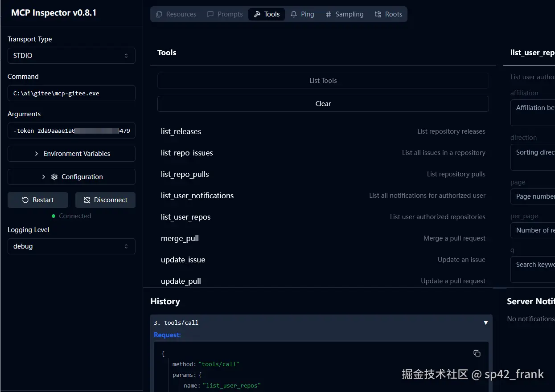Open the Ping tab

click(302, 14)
